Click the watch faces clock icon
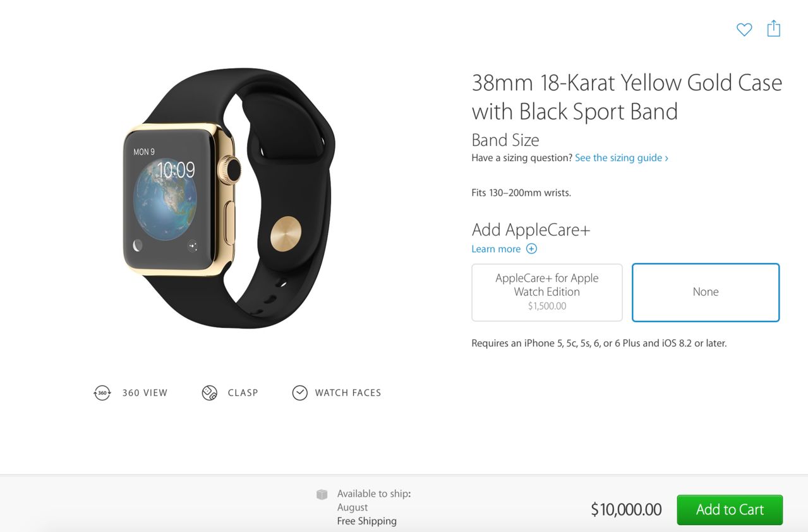The width and height of the screenshot is (808, 532). click(x=299, y=393)
